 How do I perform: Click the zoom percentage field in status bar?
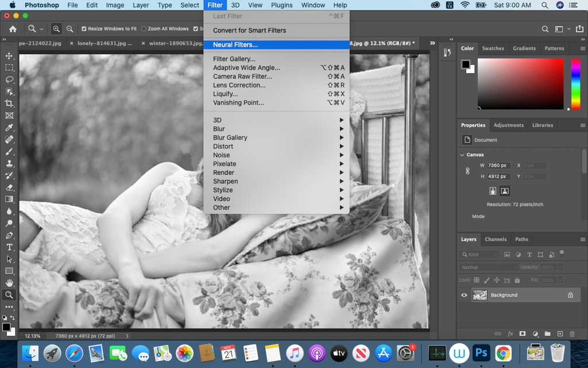tap(34, 336)
